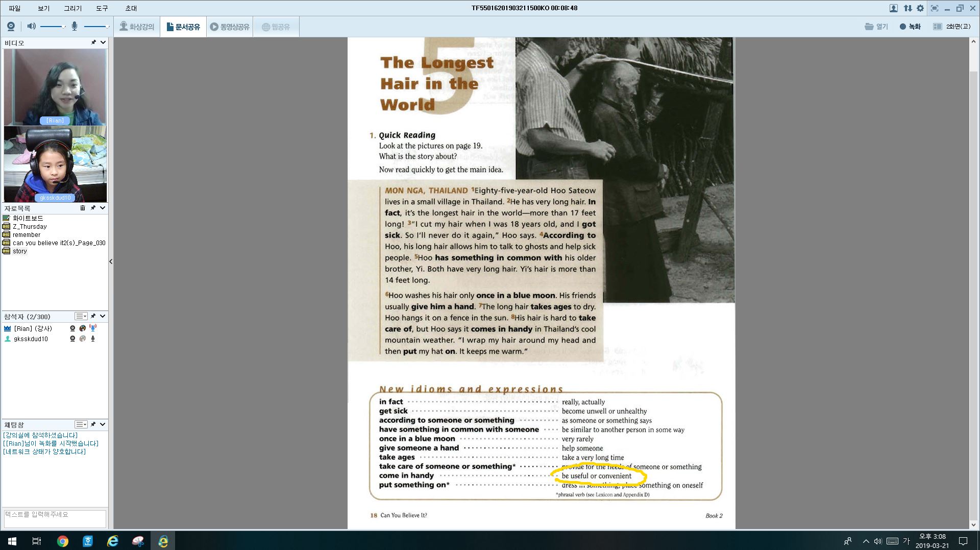
Task: Click the webcam icon in the toolbar
Action: pos(11,27)
